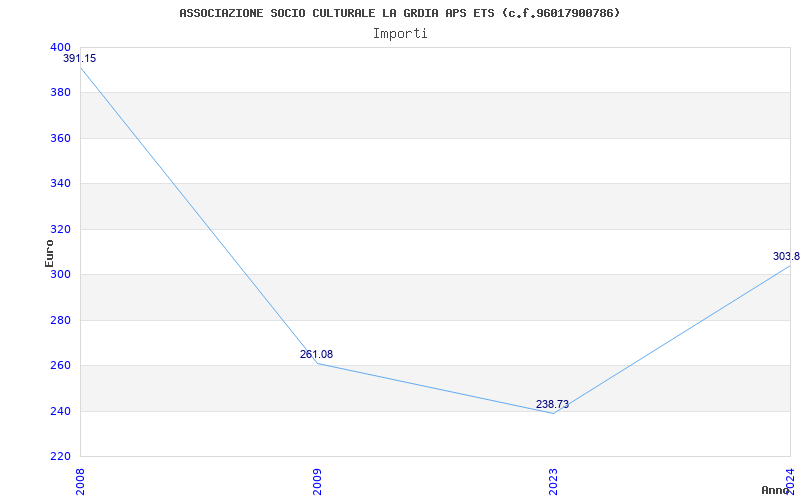Click the 2009 x-axis year label

pos(317,482)
